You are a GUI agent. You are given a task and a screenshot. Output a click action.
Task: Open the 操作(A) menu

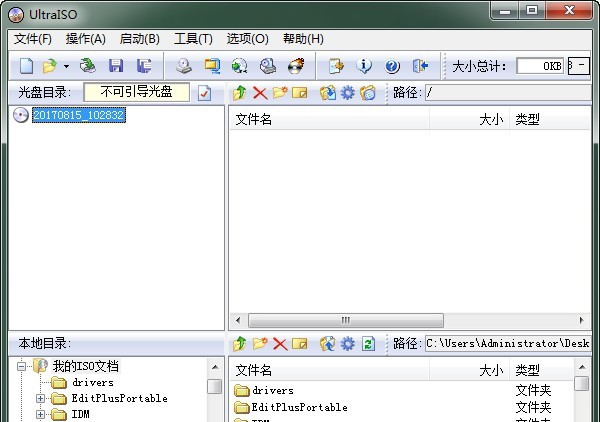[86, 39]
